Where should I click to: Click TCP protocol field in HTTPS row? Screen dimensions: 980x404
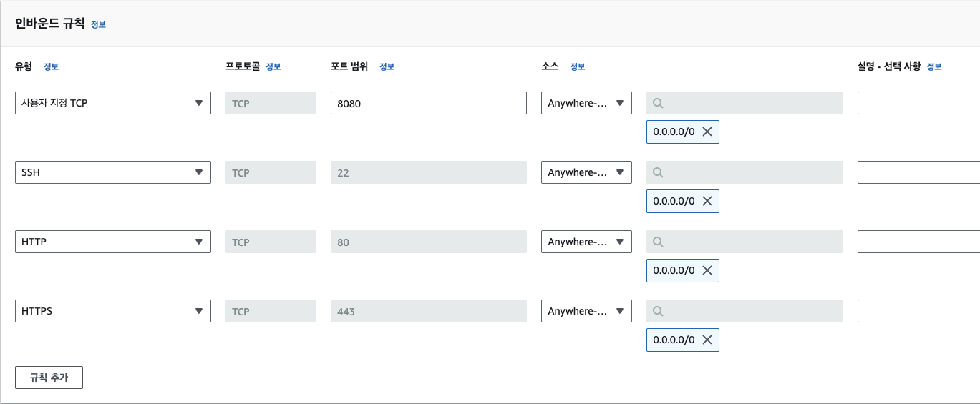tap(271, 311)
